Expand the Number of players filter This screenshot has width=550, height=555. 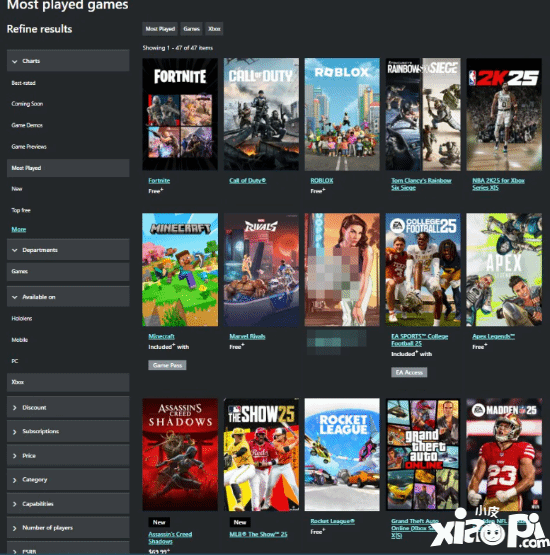pos(68,528)
